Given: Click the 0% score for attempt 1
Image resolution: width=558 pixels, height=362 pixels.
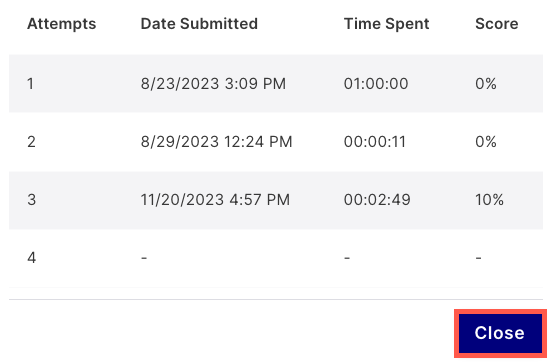Looking at the screenshot, I should tap(486, 84).
